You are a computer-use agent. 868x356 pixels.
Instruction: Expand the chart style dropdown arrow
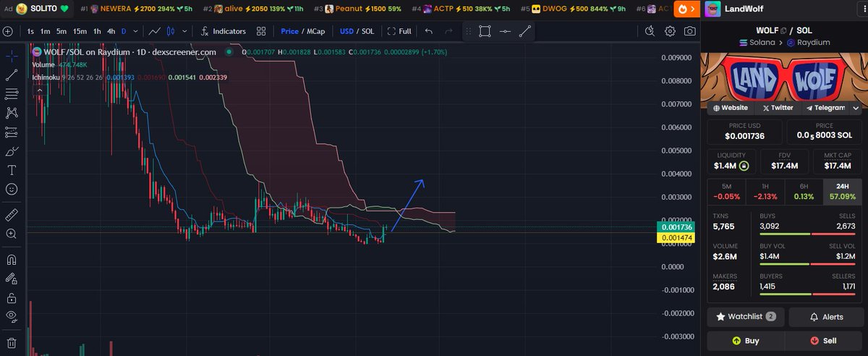point(186,31)
